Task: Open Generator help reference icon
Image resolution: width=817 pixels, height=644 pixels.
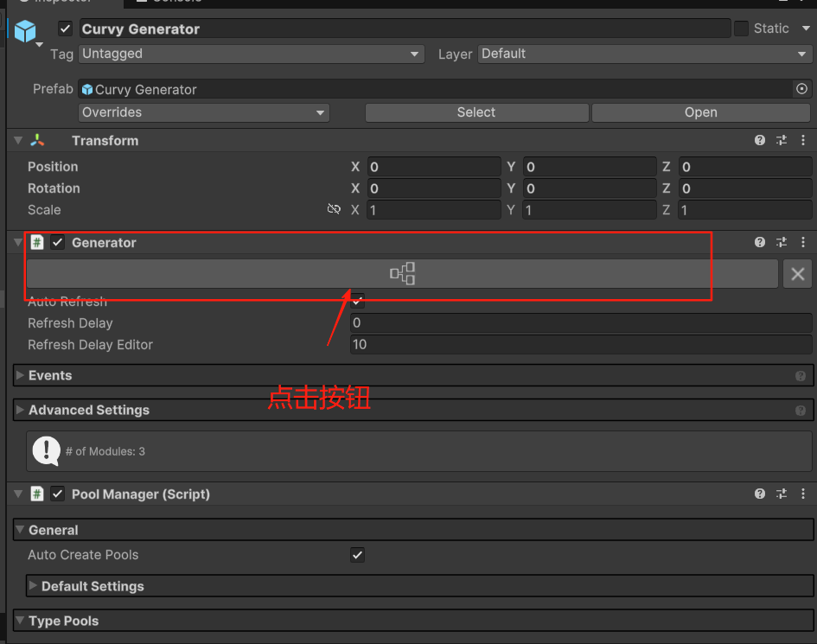Action: tap(760, 242)
